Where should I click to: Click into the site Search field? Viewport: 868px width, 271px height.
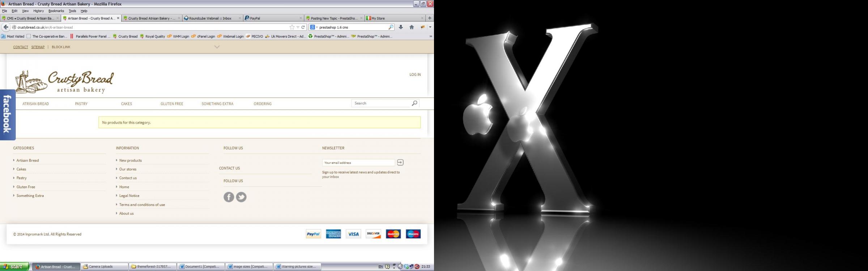(x=382, y=103)
